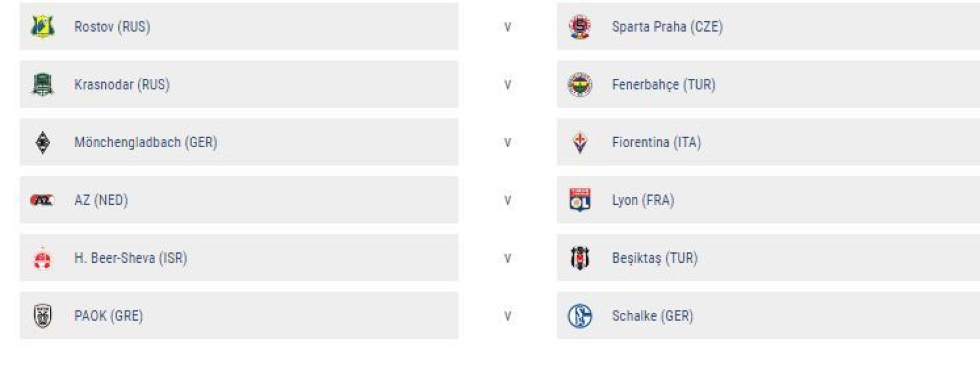Open the Lyon (FRA) team link
Viewport: 980px width, 368px height.
point(643,200)
